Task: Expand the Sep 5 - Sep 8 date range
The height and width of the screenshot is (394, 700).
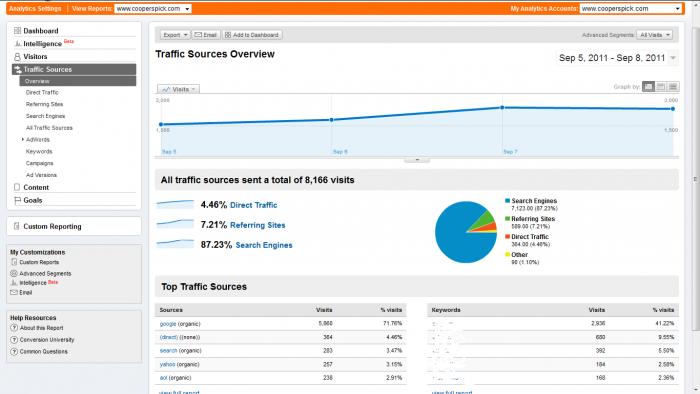Action: pos(617,58)
